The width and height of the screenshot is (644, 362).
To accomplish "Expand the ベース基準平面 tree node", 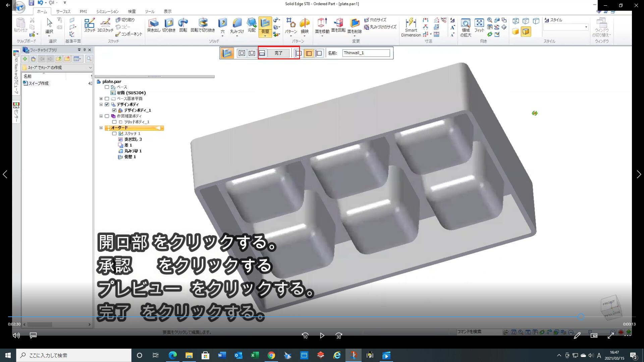I will click(x=101, y=99).
